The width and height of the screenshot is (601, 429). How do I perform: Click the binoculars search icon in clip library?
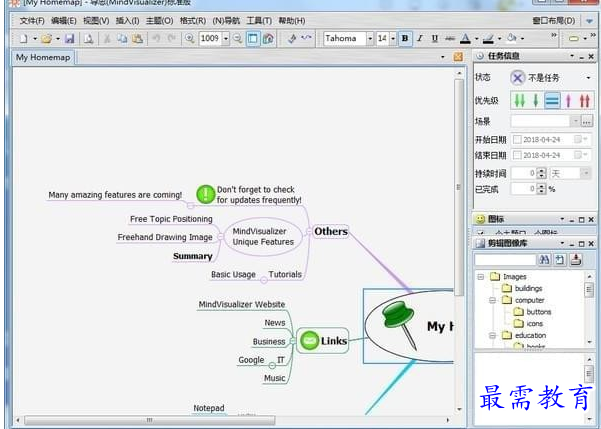coord(545,260)
